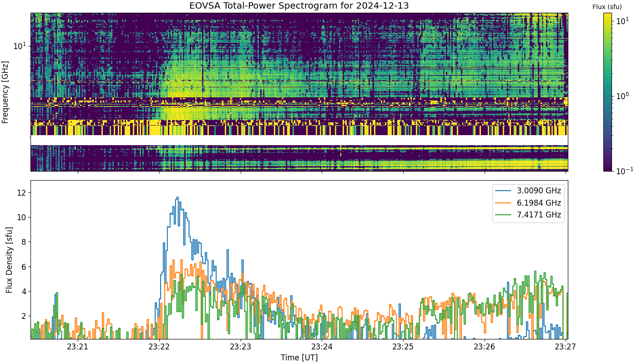Click the 23:21 time tick label
The image size is (637, 364).
(x=78, y=347)
